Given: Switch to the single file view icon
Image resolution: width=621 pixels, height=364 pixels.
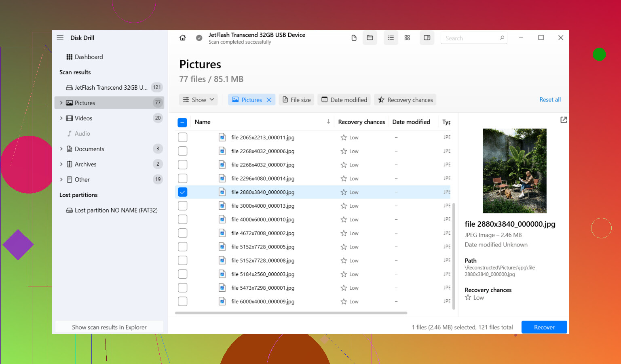Looking at the screenshot, I should click(x=354, y=38).
